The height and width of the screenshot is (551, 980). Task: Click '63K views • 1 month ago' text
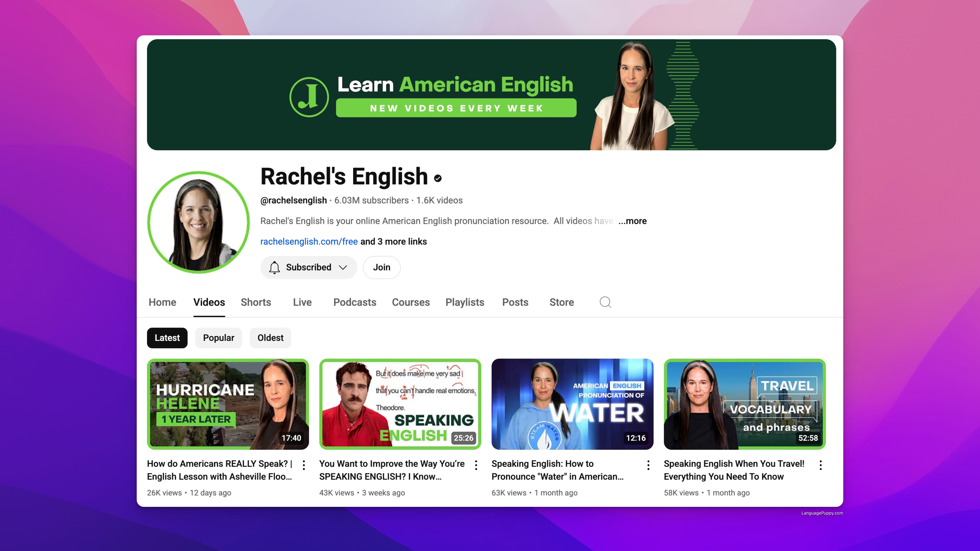[x=535, y=493]
